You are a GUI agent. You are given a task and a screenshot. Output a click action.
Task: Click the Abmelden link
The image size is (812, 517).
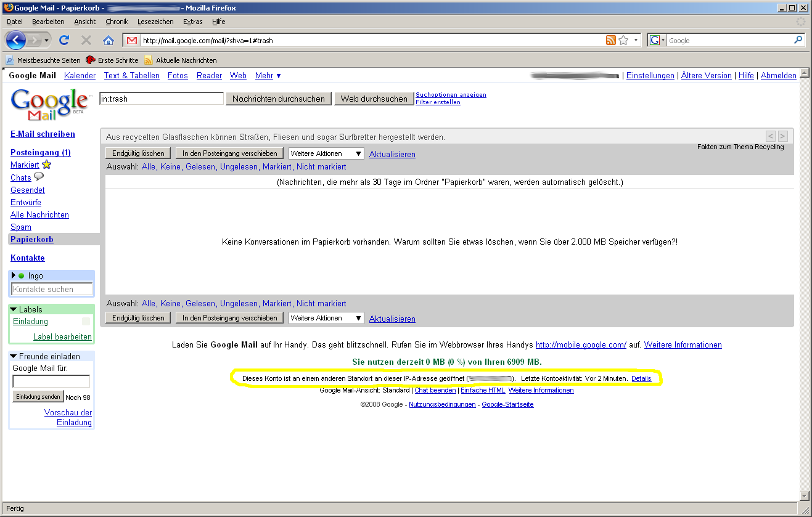(779, 76)
